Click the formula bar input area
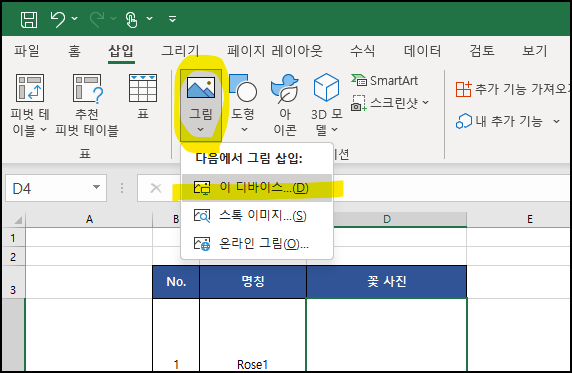Screen dimensions: 572x373 (x=452, y=188)
